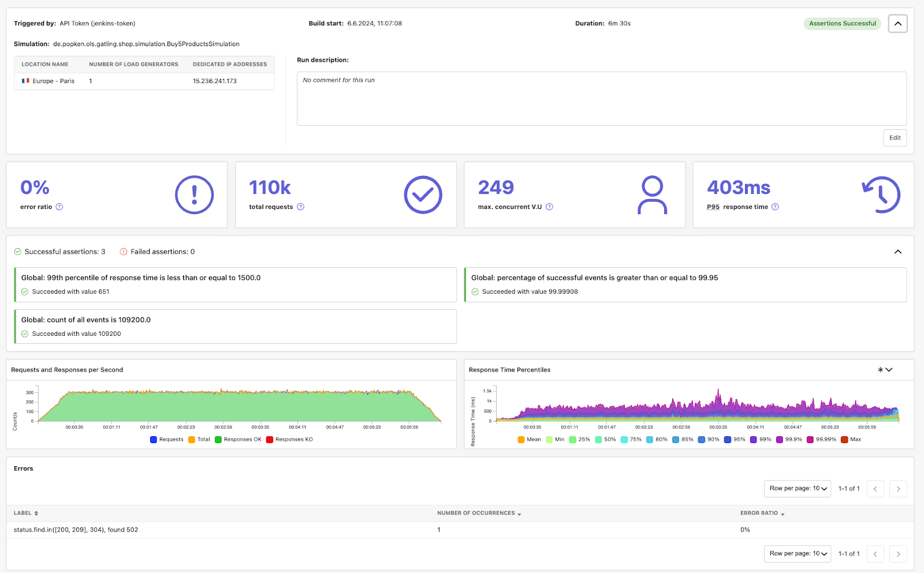
Task: Click error ratio exclamation circle icon
Action: click(194, 195)
